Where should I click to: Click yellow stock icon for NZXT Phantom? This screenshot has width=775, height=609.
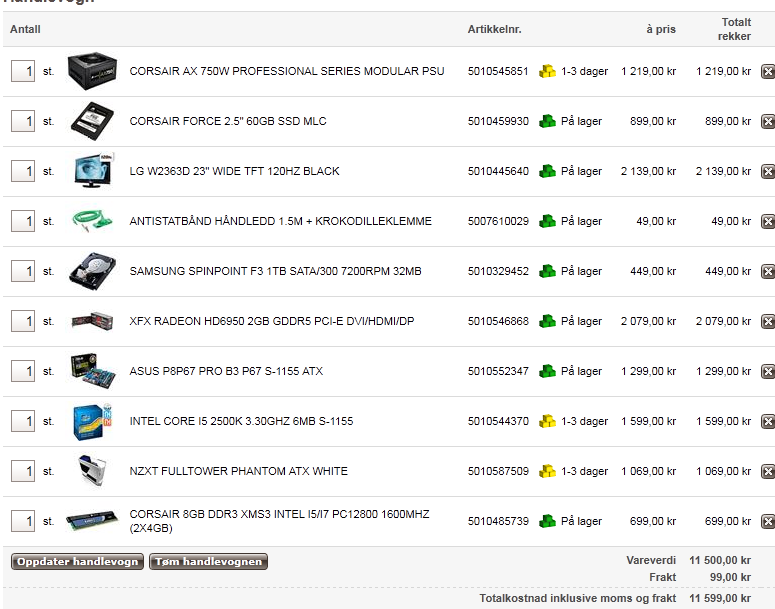(x=547, y=471)
